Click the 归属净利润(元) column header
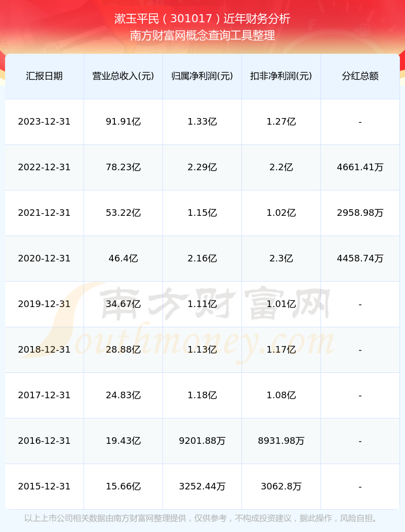The image size is (405, 532). 202,76
